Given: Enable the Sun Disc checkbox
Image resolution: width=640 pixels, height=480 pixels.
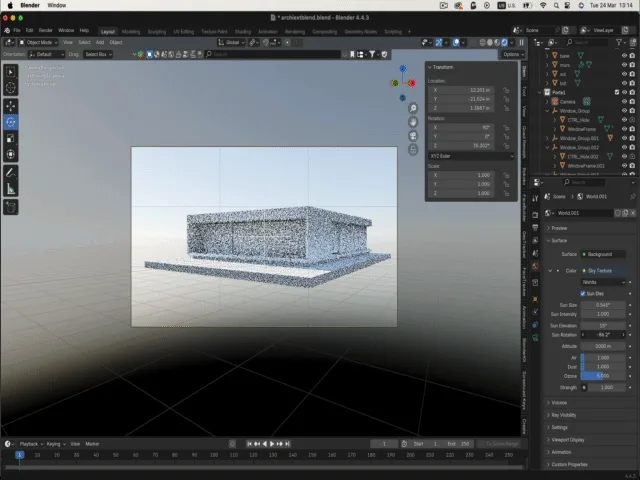Looking at the screenshot, I should (x=584, y=293).
